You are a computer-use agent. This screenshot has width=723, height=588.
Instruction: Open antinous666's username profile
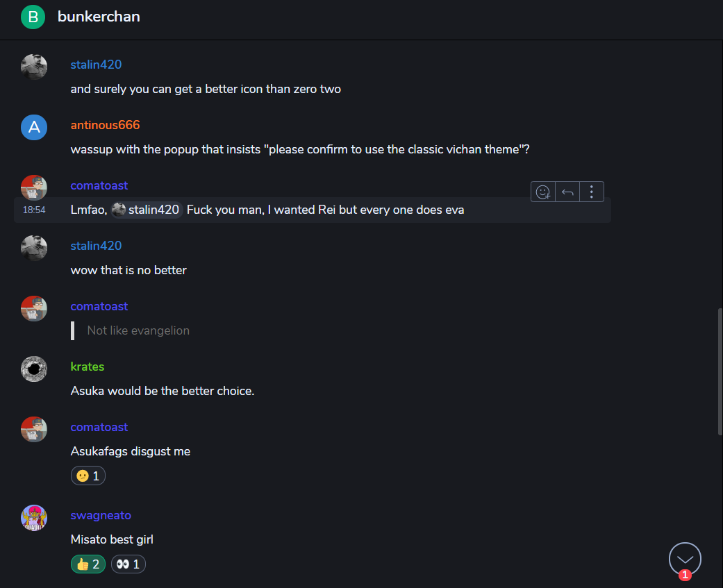(105, 125)
